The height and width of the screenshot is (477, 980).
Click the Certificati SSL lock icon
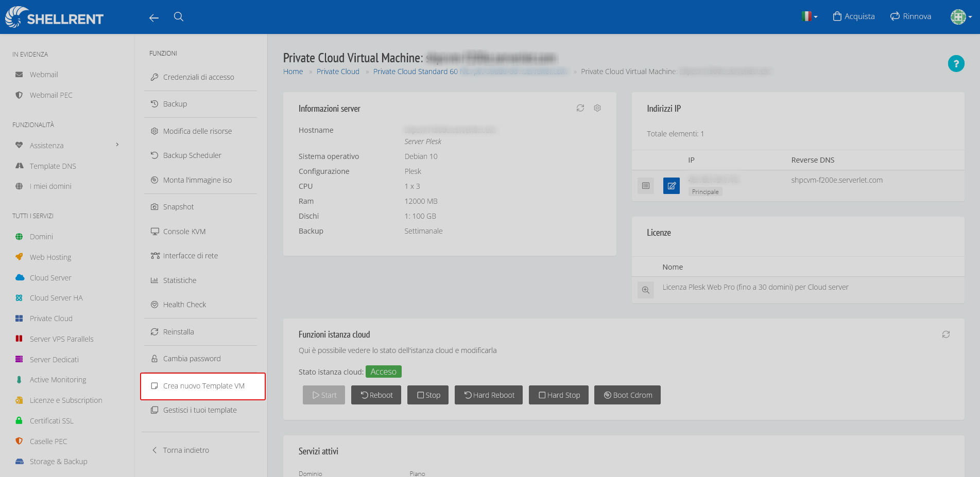click(x=19, y=420)
